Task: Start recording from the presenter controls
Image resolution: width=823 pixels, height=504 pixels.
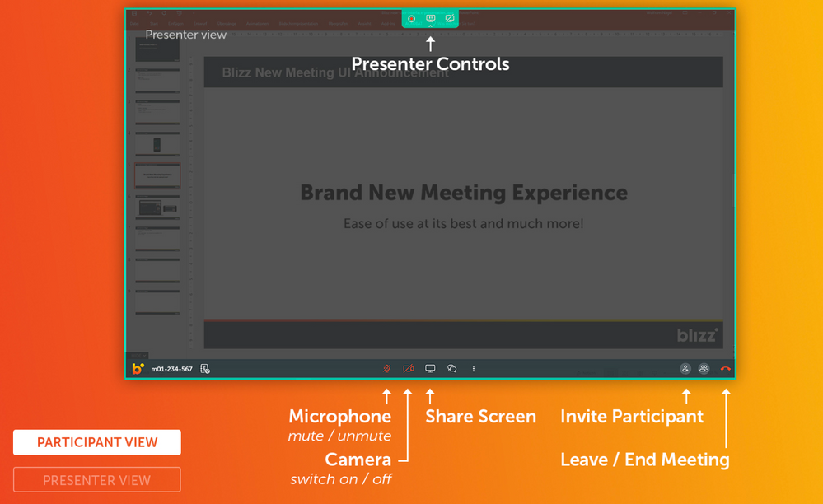Action: (412, 19)
